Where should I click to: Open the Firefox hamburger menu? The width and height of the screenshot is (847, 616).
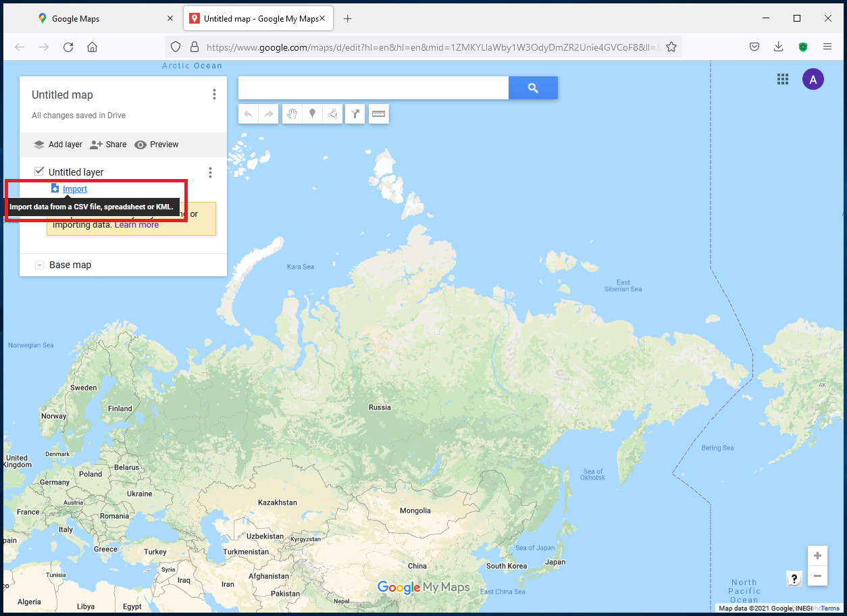point(827,47)
